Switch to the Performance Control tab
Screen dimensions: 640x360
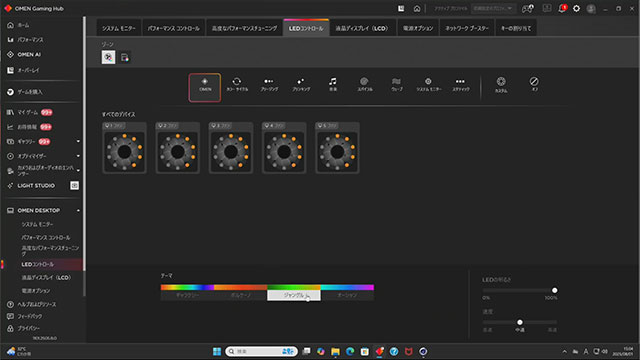(173, 28)
